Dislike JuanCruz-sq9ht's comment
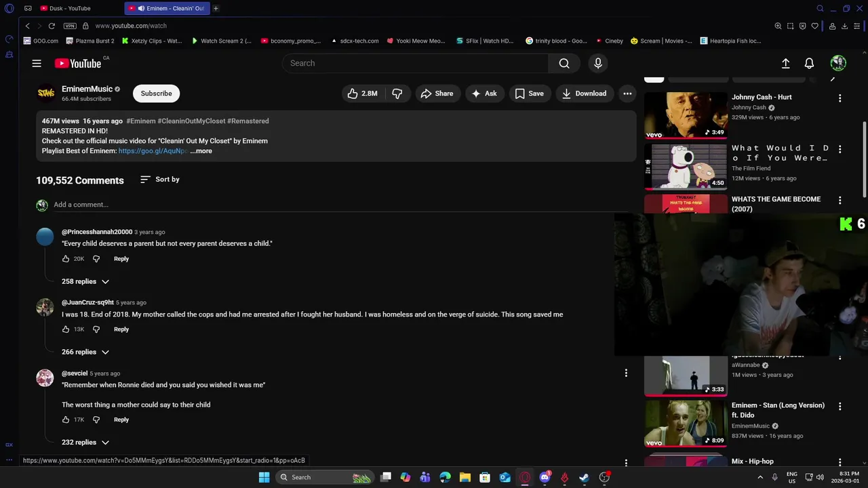 pos(96,329)
